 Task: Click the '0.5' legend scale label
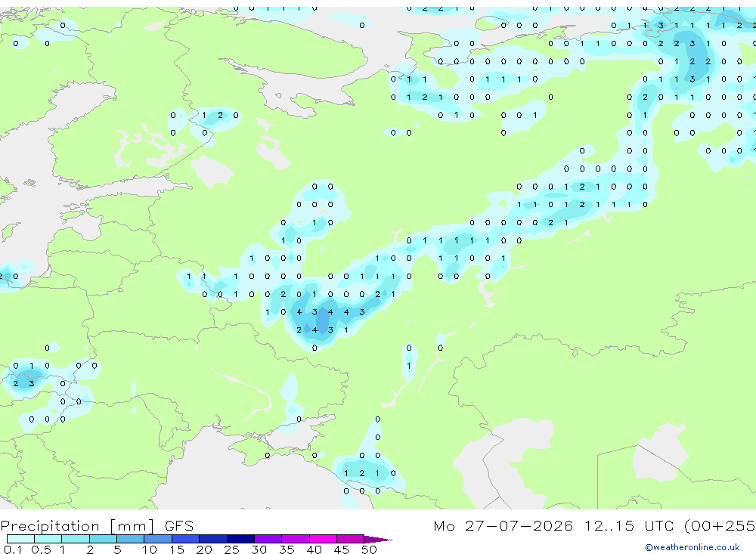pos(41,549)
